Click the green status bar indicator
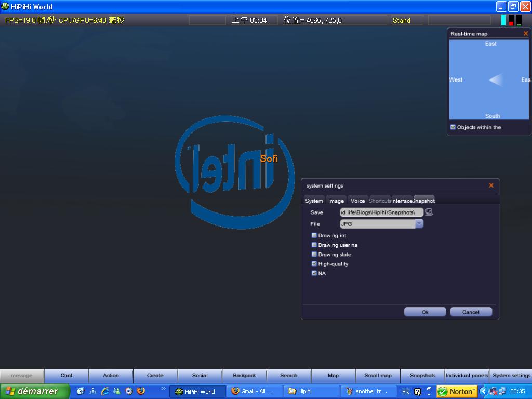The width and height of the screenshot is (532, 399). point(519,20)
